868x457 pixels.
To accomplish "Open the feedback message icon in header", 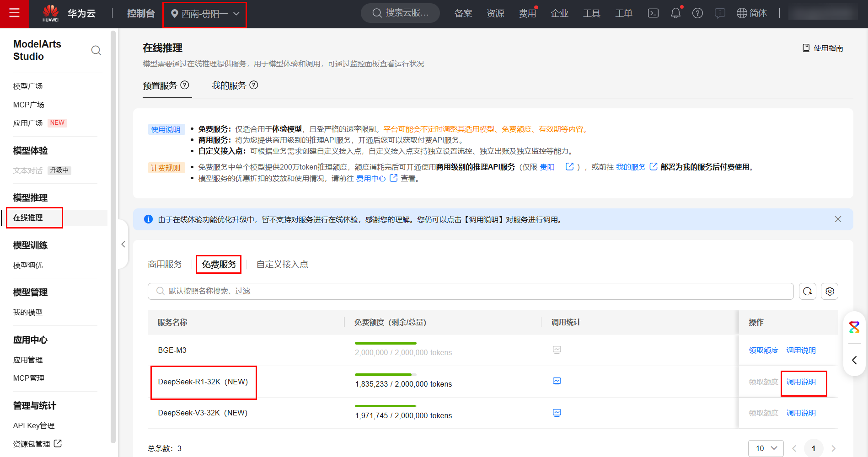I will point(720,13).
